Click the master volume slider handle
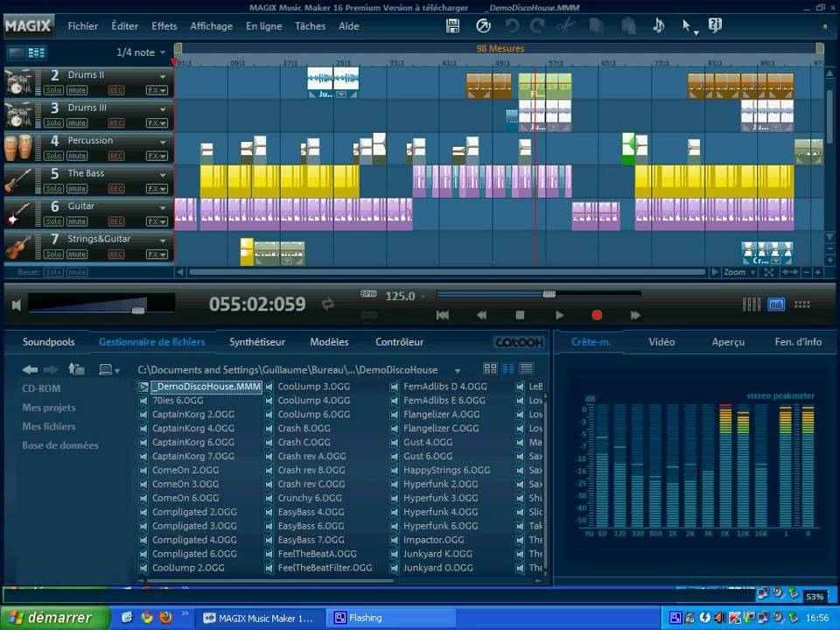Image resolution: width=840 pixels, height=630 pixels. click(138, 310)
